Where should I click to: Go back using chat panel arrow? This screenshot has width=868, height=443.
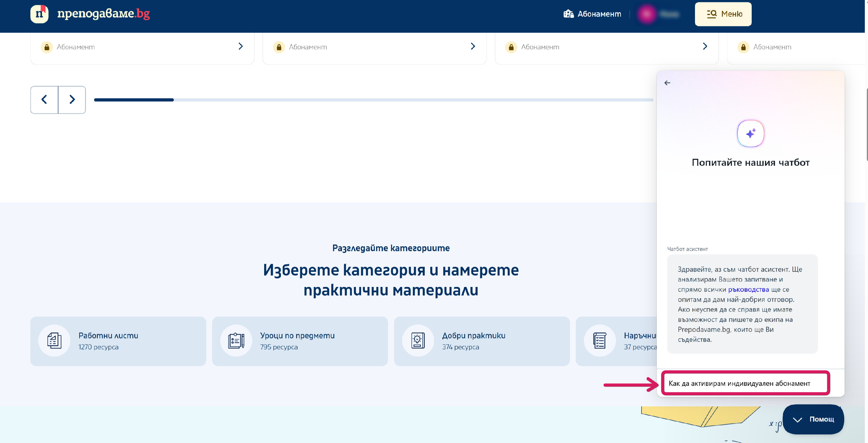tap(667, 83)
